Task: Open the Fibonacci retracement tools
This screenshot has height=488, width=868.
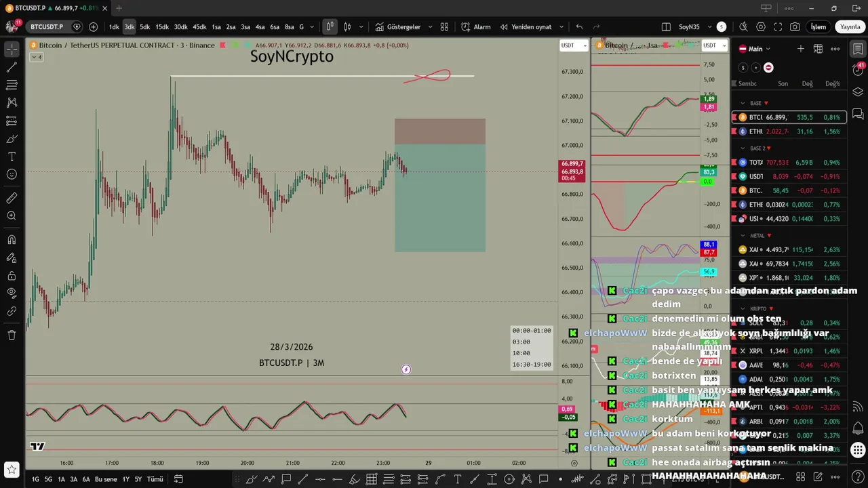Action: click(x=12, y=85)
